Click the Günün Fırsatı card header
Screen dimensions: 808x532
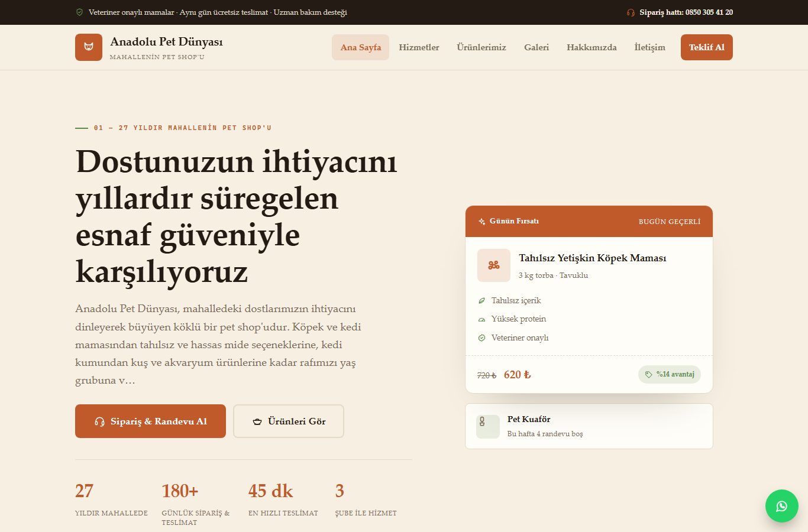click(589, 222)
